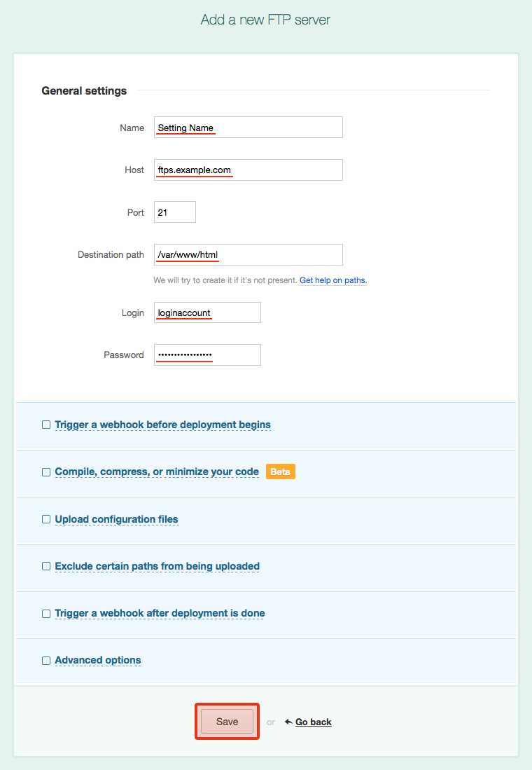This screenshot has width=532, height=770.
Task: Enable webhook after deployment checkbox
Action: pos(46,613)
